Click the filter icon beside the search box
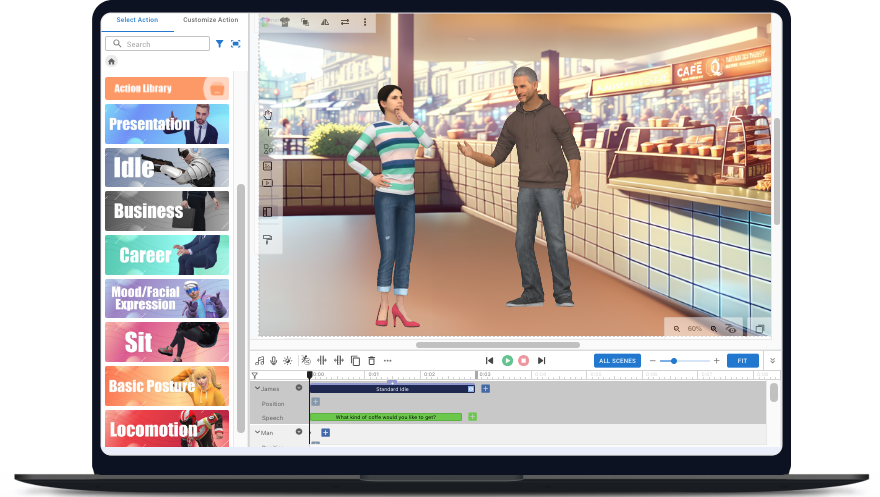Viewport: 880px width, 497px height. tap(220, 44)
